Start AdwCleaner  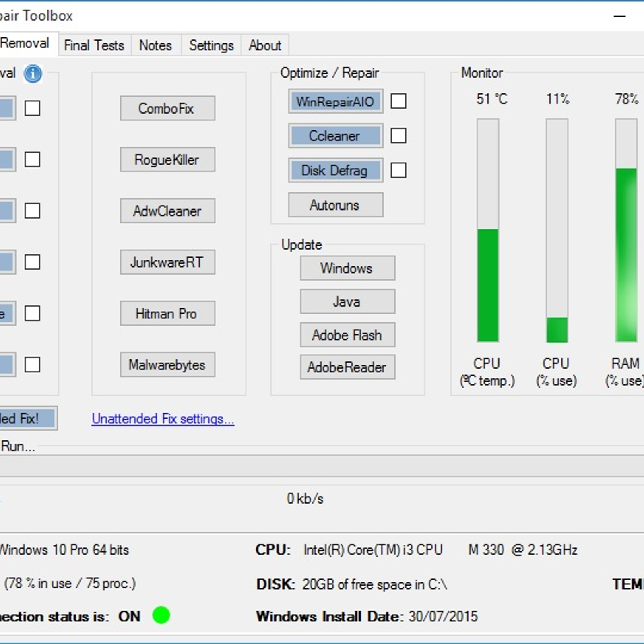167,211
